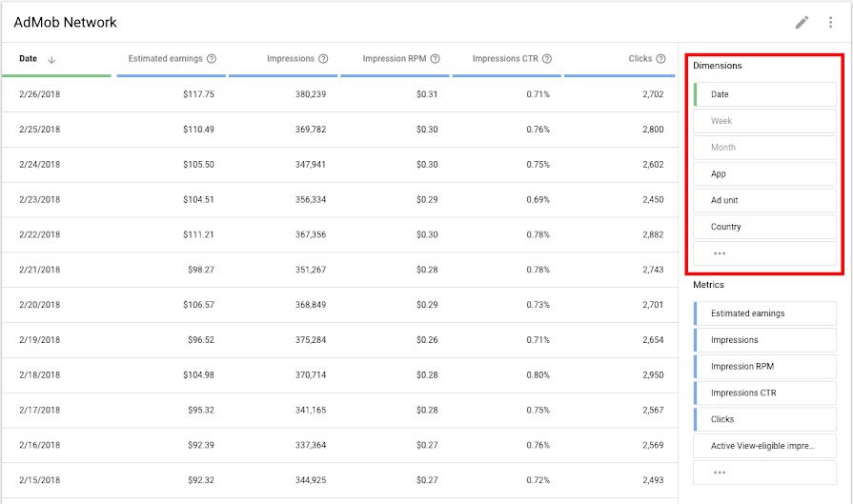853x504 pixels.
Task: Open help icon beside Clicks header
Action: tap(661, 59)
